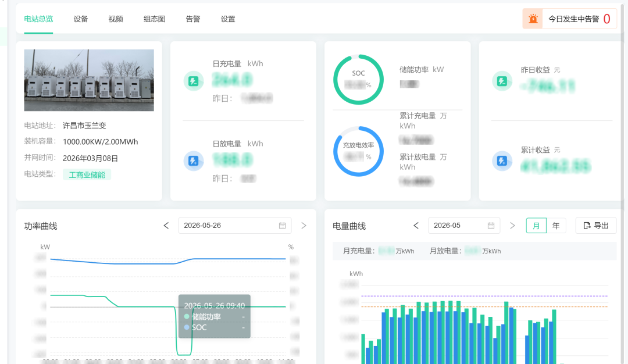
Task: Click the 昨日收益 green icon
Action: tap(502, 81)
